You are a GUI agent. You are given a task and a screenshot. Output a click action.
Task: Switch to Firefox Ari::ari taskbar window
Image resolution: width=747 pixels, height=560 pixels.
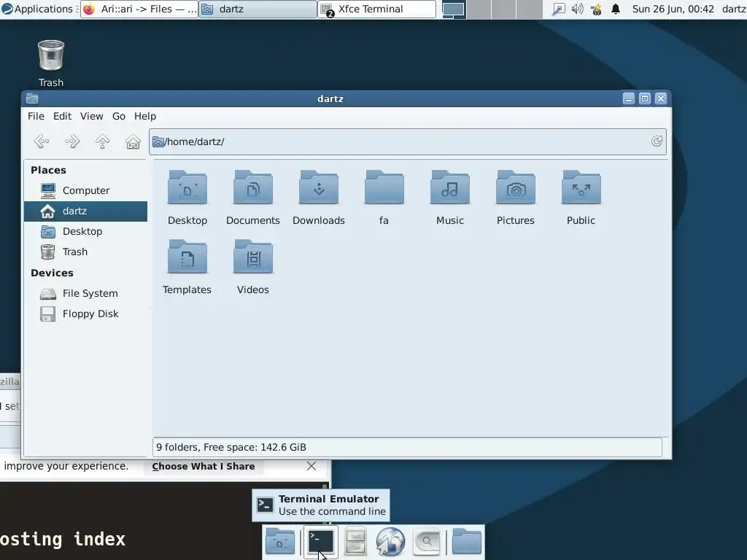tap(139, 9)
